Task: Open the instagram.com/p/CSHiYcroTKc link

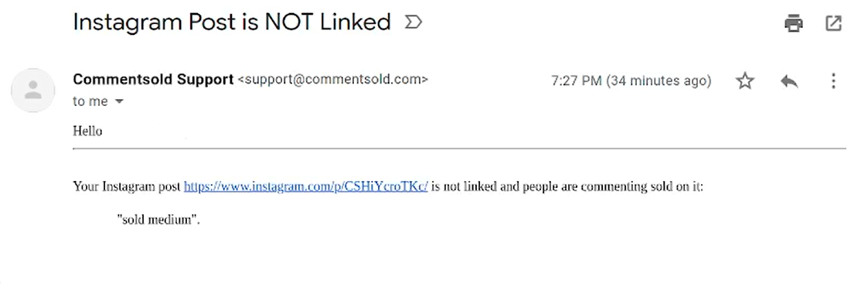Action: tap(305, 186)
